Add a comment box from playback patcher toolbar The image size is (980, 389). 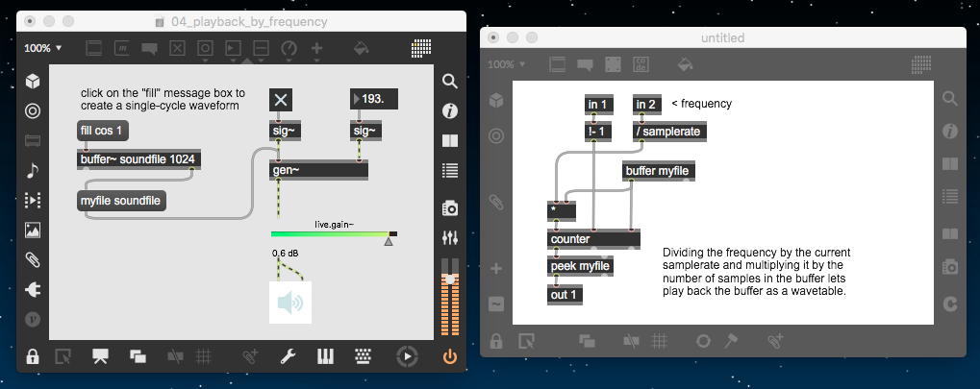tap(149, 48)
